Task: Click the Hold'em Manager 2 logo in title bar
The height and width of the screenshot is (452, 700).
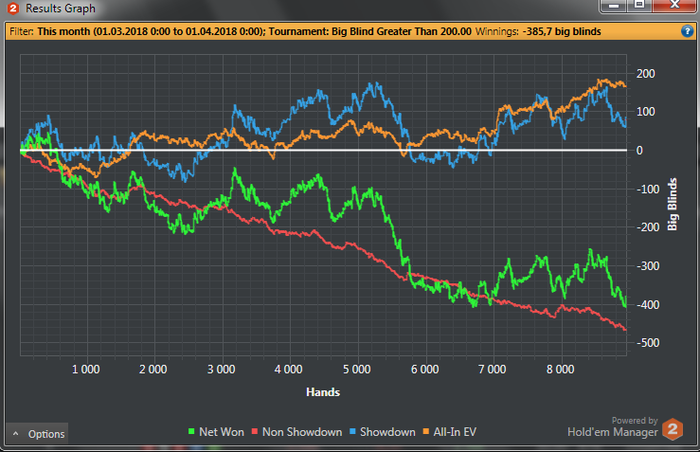Action: [13, 8]
